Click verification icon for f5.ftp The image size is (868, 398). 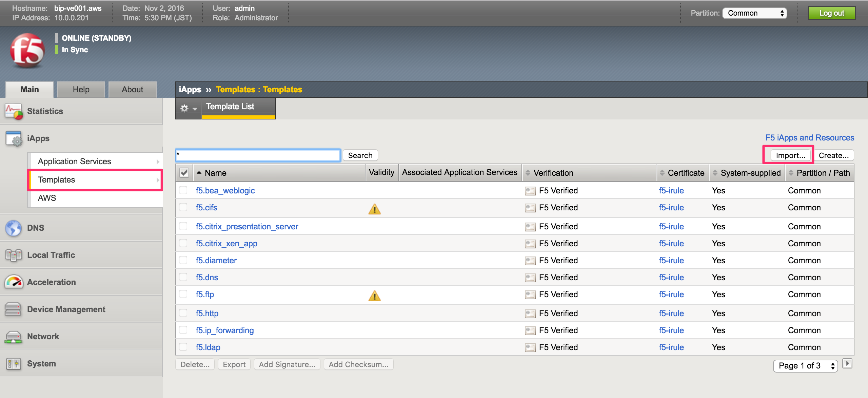[x=530, y=295]
